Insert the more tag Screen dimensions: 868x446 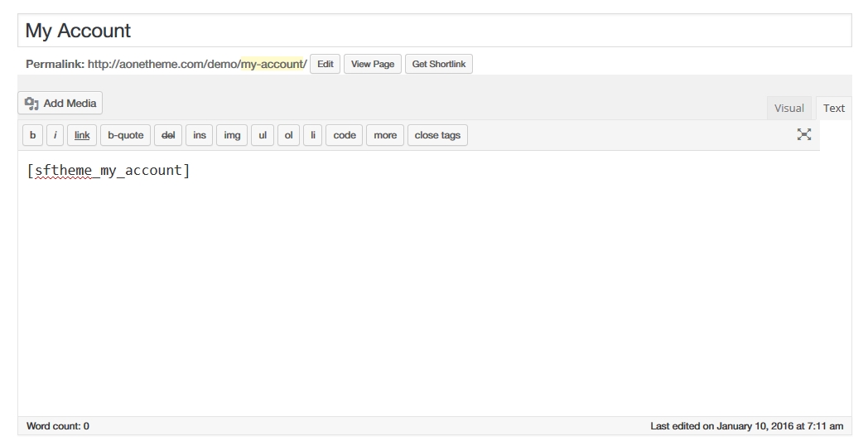385,135
